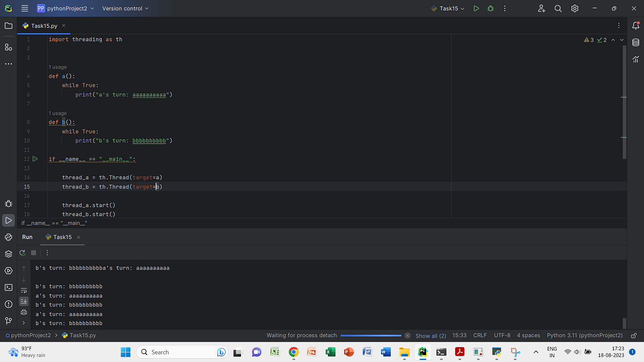
Task: Toggle scroll to the end in console
Action: [x=24, y=301]
